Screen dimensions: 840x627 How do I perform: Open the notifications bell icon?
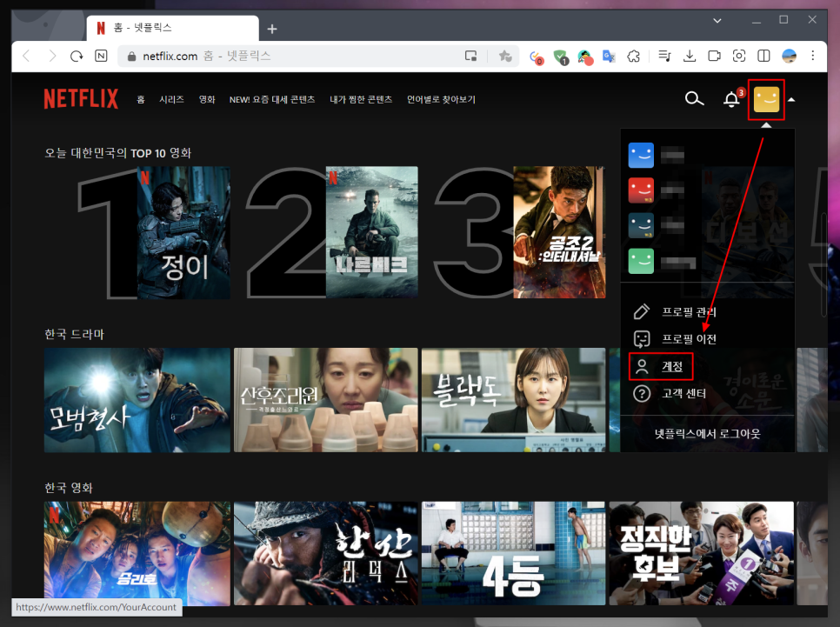tap(732, 99)
